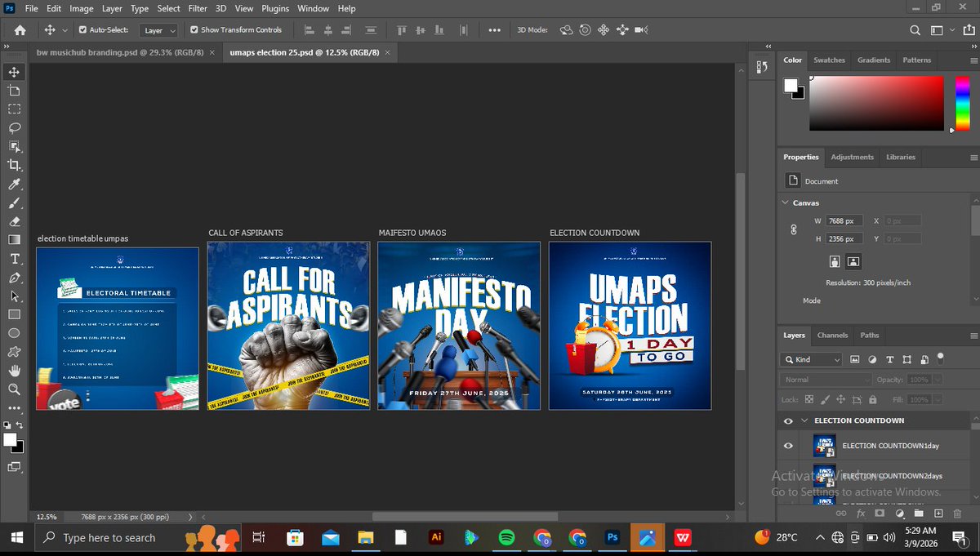980x556 pixels.
Task: Open the Move tool preset picker arrow
Action: (x=65, y=30)
